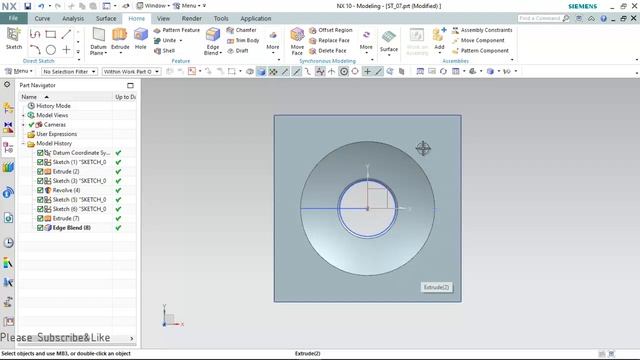Open the Sketch tool
Screen dimensions: 640x360
(13, 39)
